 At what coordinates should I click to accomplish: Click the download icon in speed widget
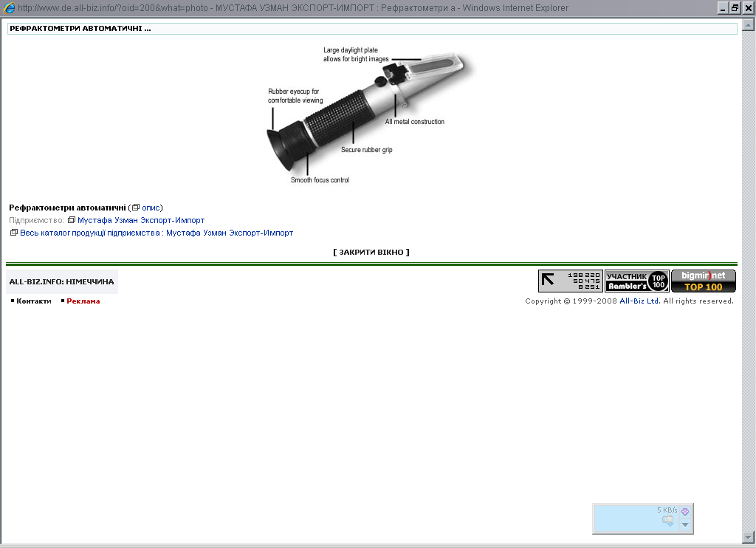tap(668, 521)
